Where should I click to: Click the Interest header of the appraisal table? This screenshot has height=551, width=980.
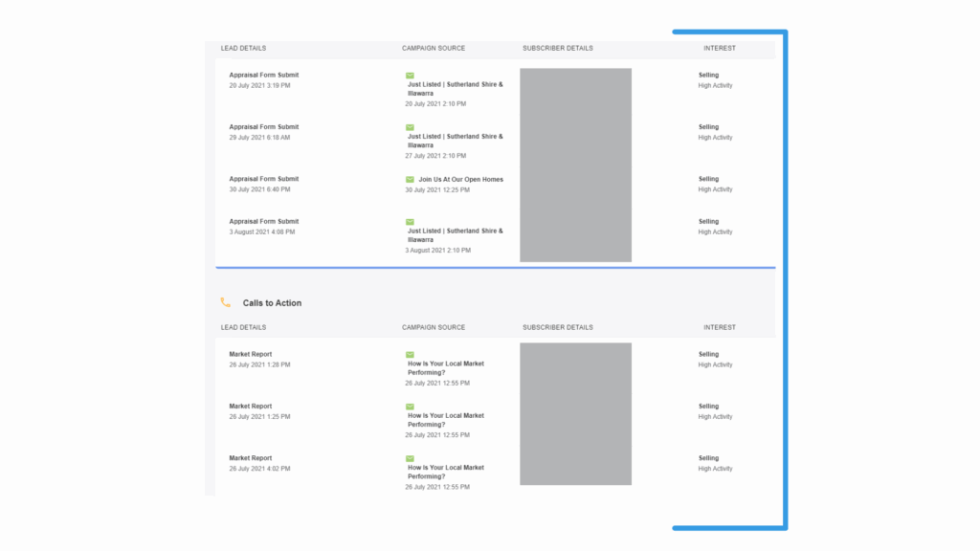720,48
